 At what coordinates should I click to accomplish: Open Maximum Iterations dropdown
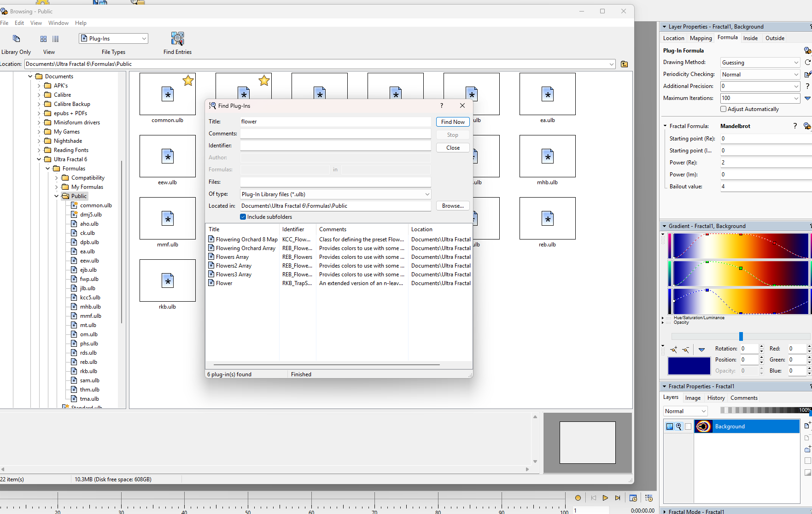pos(796,98)
